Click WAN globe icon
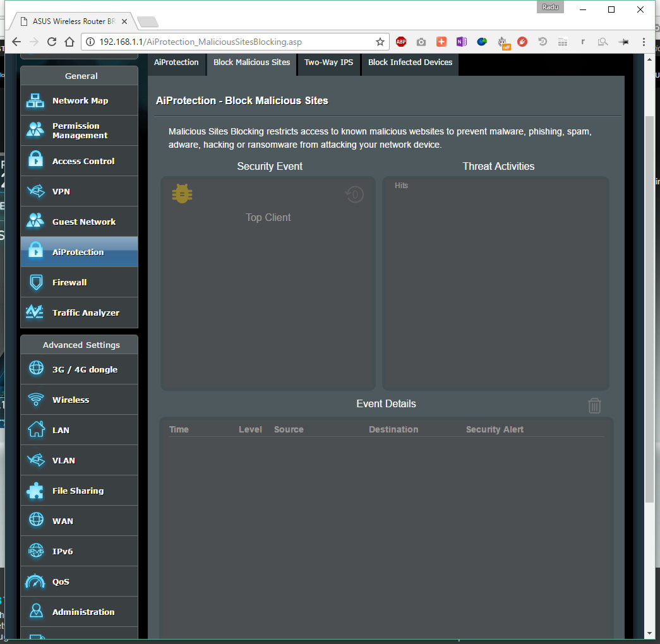This screenshot has height=644, width=660. [x=36, y=520]
